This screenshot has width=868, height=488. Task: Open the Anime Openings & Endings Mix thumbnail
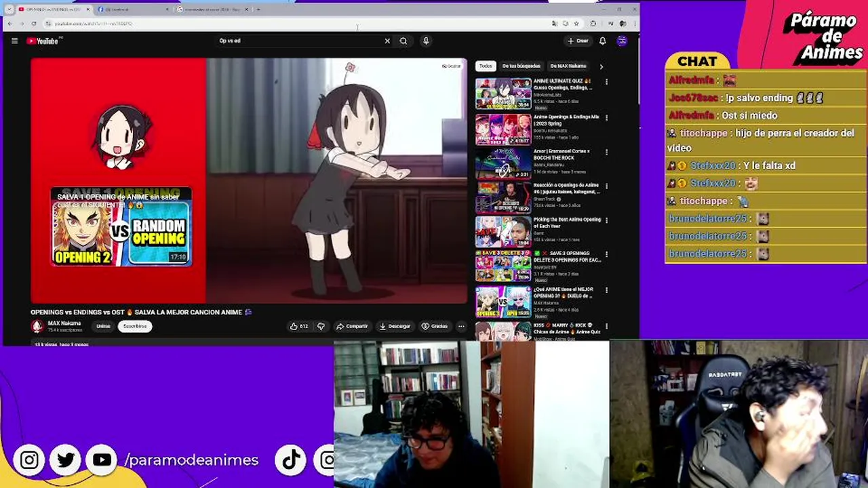503,129
